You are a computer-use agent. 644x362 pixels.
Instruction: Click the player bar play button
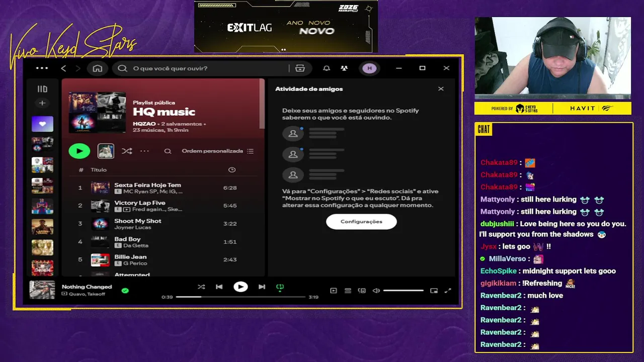tap(240, 287)
